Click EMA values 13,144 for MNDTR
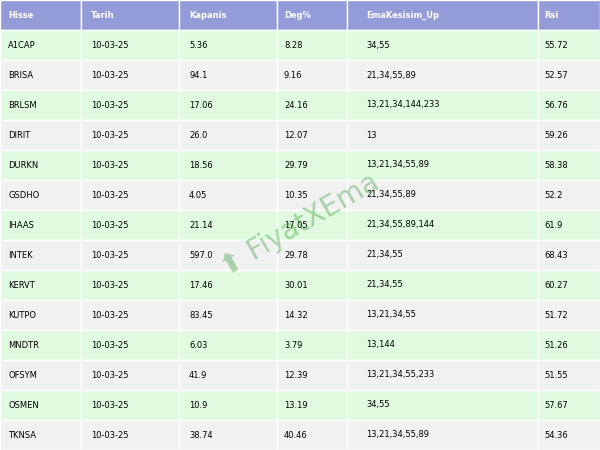Image resolution: width=600 pixels, height=450 pixels. [381, 344]
